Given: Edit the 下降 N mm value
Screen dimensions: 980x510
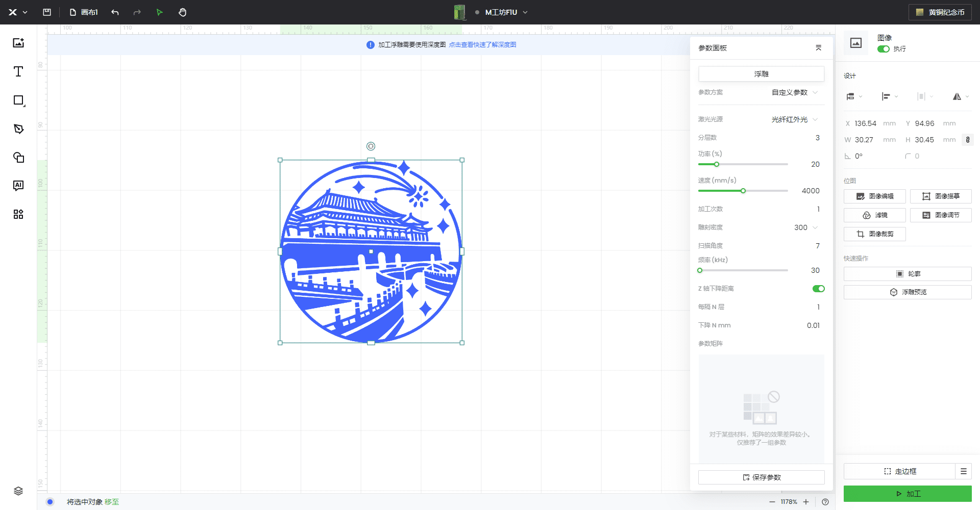Looking at the screenshot, I should point(813,325).
